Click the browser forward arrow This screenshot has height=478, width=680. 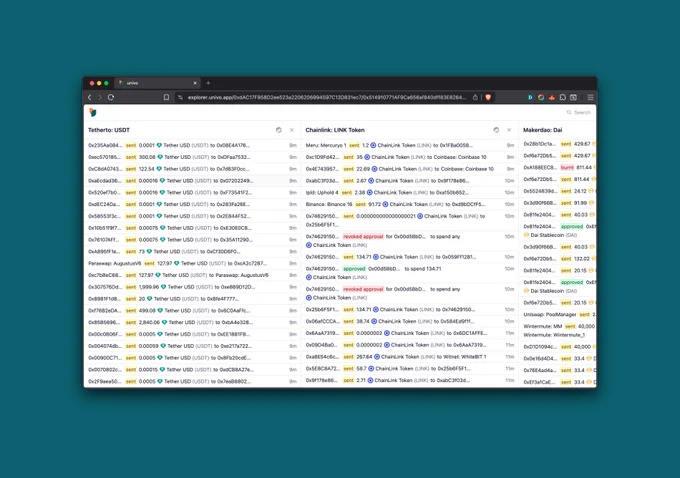pos(100,97)
